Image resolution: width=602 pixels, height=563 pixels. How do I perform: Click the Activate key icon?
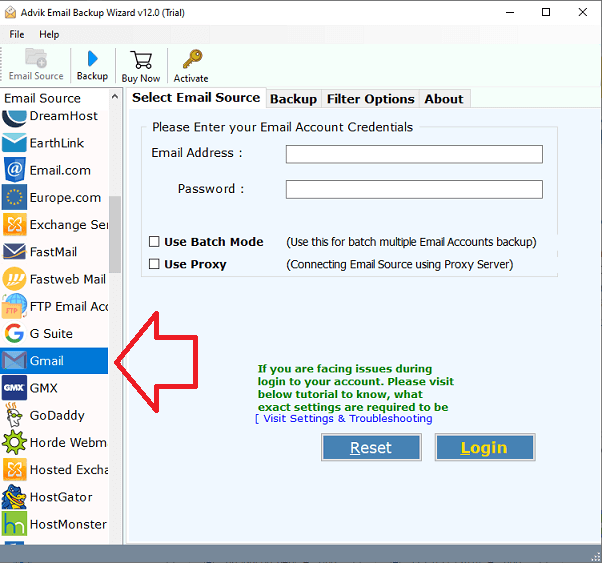tap(192, 59)
